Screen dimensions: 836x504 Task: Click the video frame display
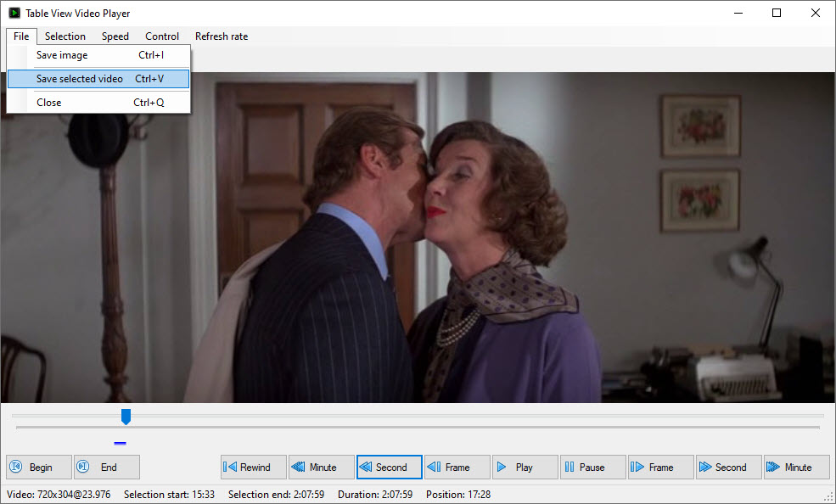[418, 238]
